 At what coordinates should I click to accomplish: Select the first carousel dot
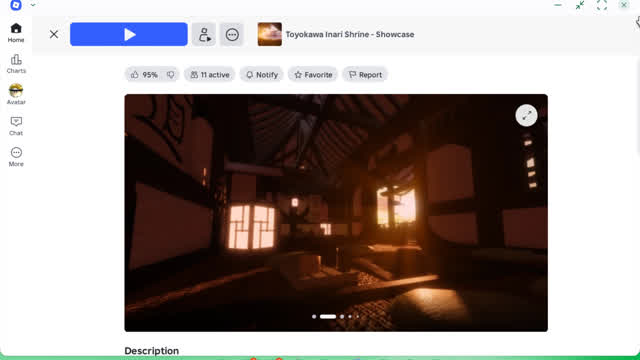314,316
